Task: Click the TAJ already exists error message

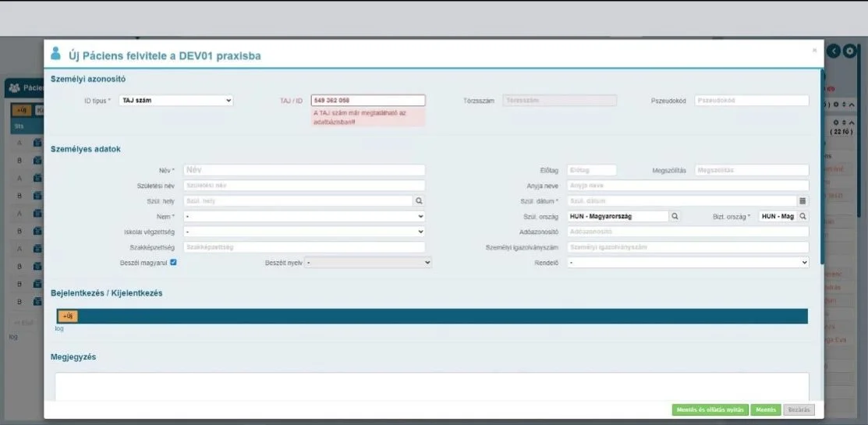Action: [368, 117]
